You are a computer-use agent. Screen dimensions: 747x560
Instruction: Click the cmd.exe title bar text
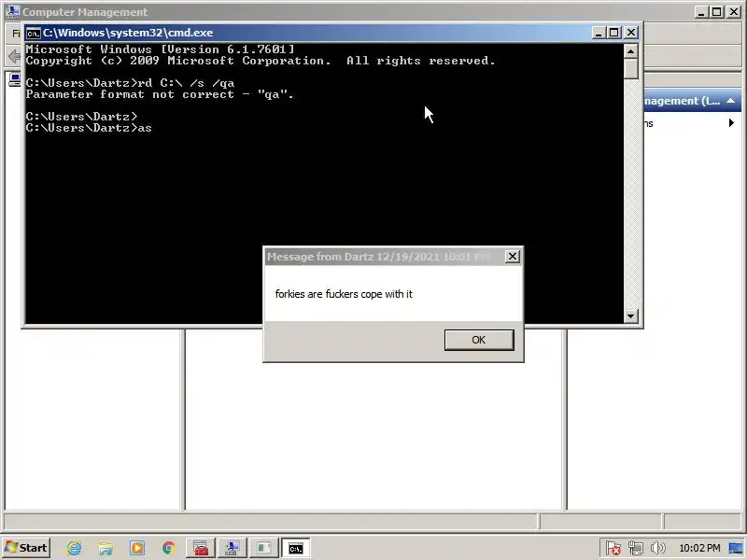point(128,33)
